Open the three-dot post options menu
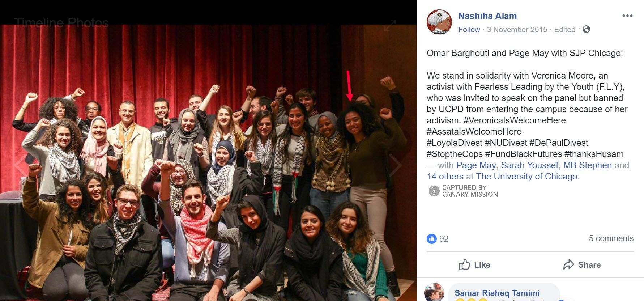Screen dimensions: 644x301 [x=627, y=16]
